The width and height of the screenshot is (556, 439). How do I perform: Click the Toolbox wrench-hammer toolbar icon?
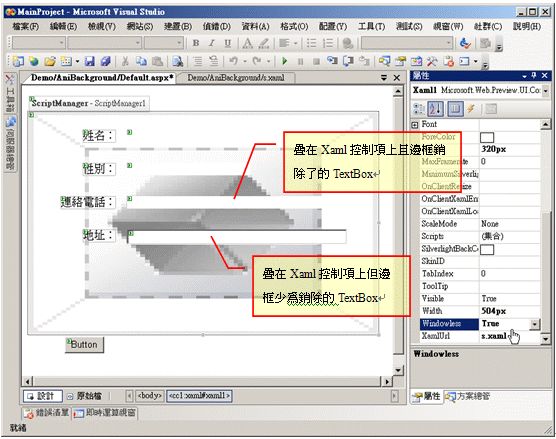432,61
